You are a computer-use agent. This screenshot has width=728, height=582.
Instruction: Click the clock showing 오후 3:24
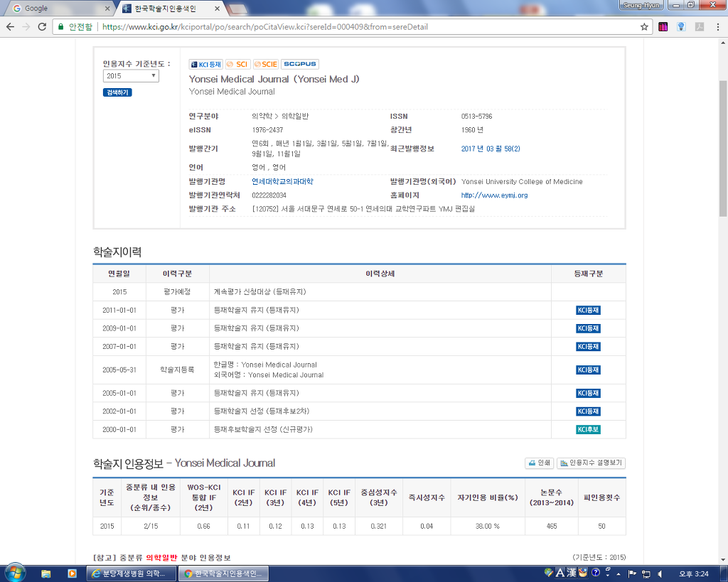pos(694,573)
